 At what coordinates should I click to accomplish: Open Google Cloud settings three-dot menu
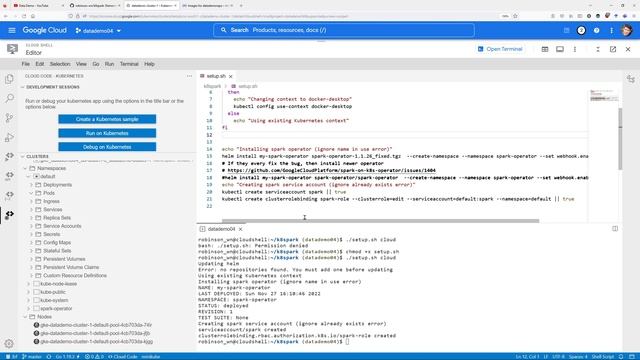tap(611, 30)
